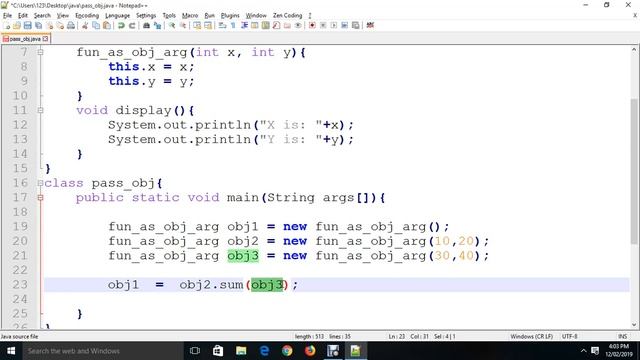Collapse the fold marker at line 7
The height and width of the screenshot is (360, 640).
40,52
